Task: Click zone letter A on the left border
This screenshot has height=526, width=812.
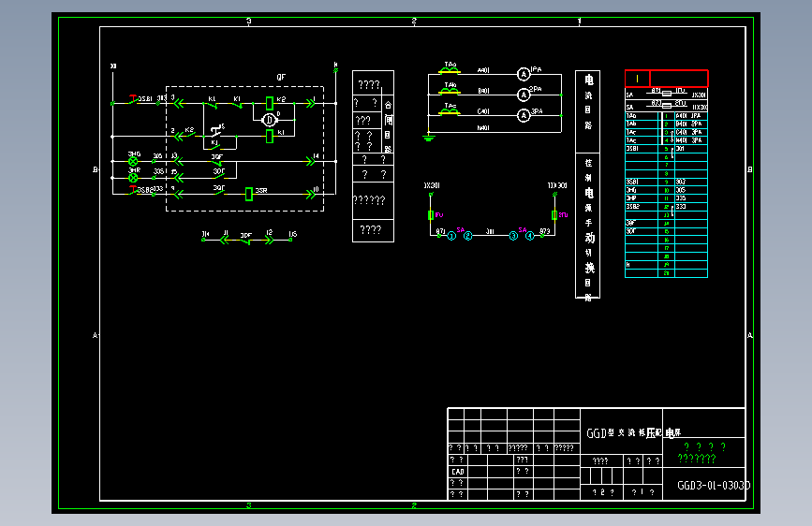Action: coord(96,335)
